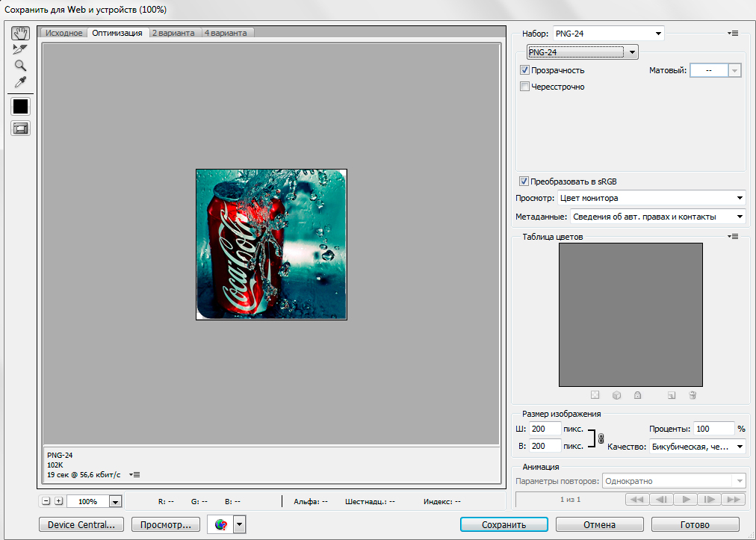This screenshot has height=540, width=756.
Task: Open the Просмотр dropdown
Action: pyautogui.click(x=651, y=198)
